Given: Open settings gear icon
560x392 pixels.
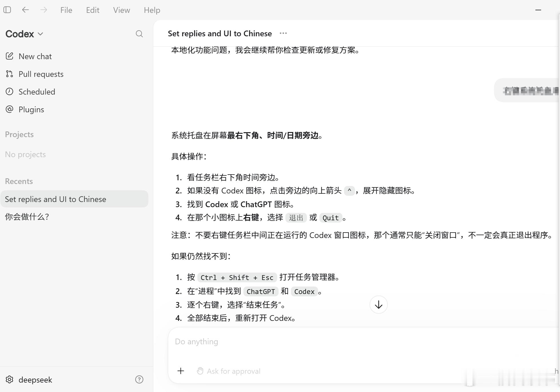Looking at the screenshot, I should click(x=9, y=379).
